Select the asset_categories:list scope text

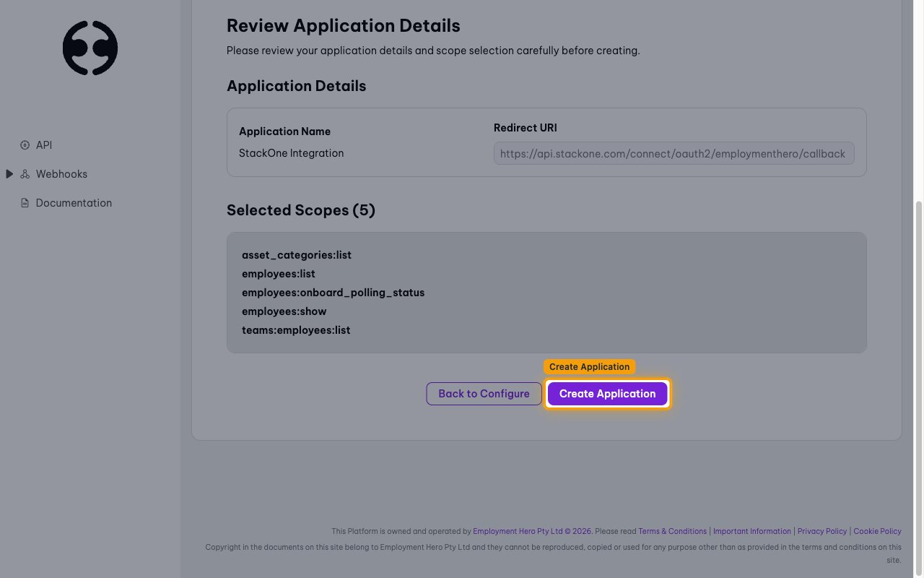coord(297,255)
